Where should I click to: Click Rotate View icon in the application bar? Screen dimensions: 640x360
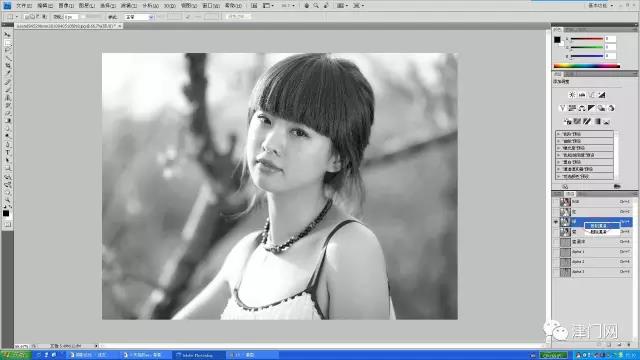[326, 6]
